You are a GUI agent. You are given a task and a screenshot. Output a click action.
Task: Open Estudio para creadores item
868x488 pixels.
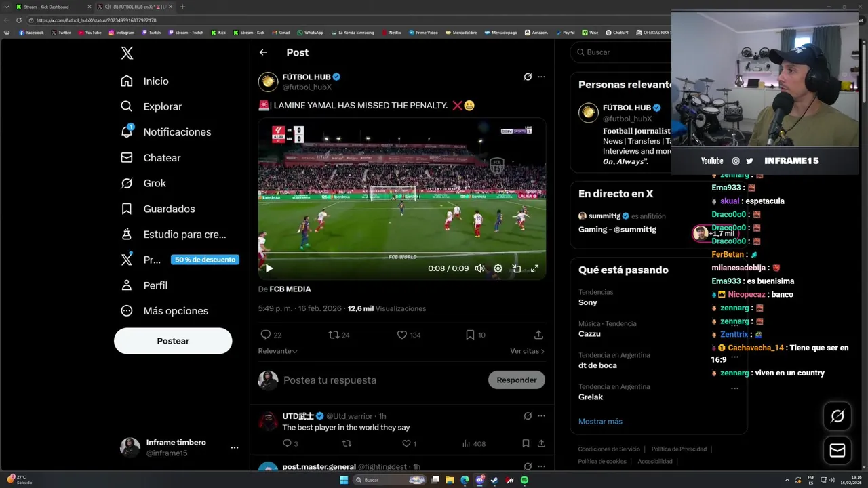pos(174,235)
